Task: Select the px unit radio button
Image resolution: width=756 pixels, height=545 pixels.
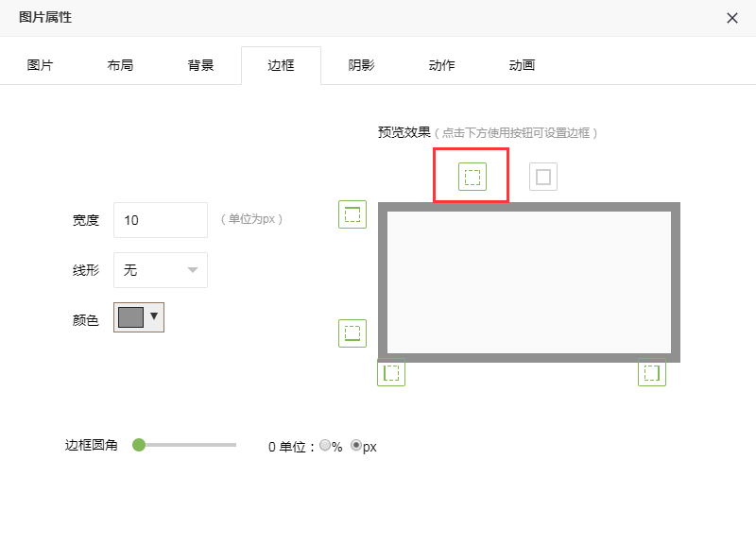Action: 356,446
